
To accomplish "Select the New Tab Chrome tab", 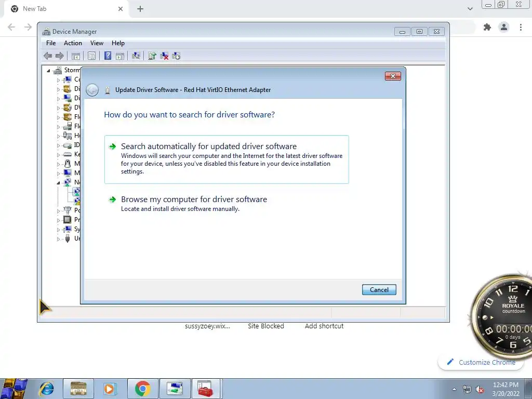I will click(x=66, y=9).
